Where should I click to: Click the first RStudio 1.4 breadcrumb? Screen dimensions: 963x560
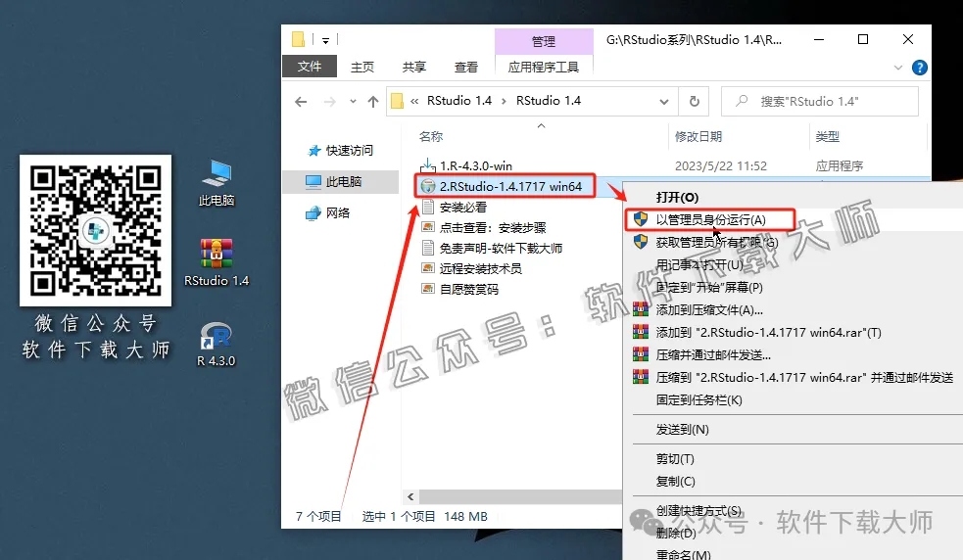tap(459, 101)
